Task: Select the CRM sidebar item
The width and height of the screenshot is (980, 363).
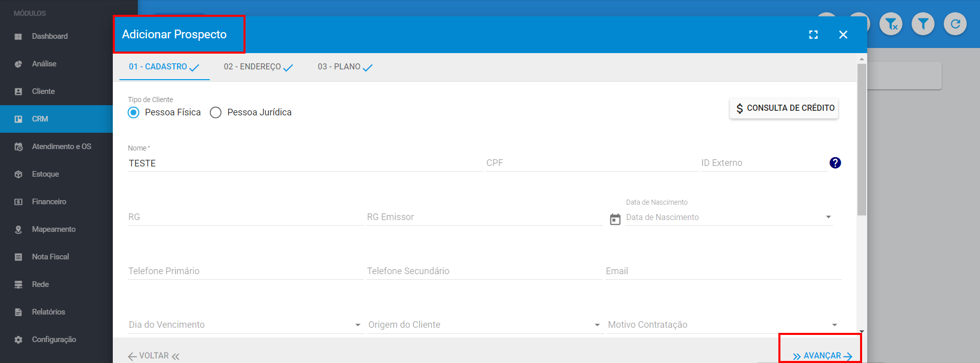Action: coord(56,119)
